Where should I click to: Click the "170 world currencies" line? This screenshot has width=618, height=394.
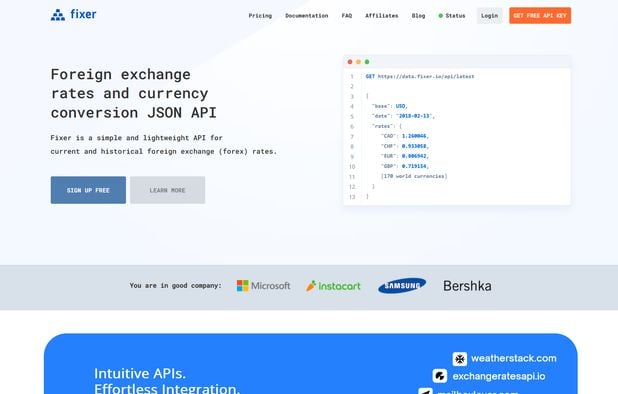click(414, 176)
